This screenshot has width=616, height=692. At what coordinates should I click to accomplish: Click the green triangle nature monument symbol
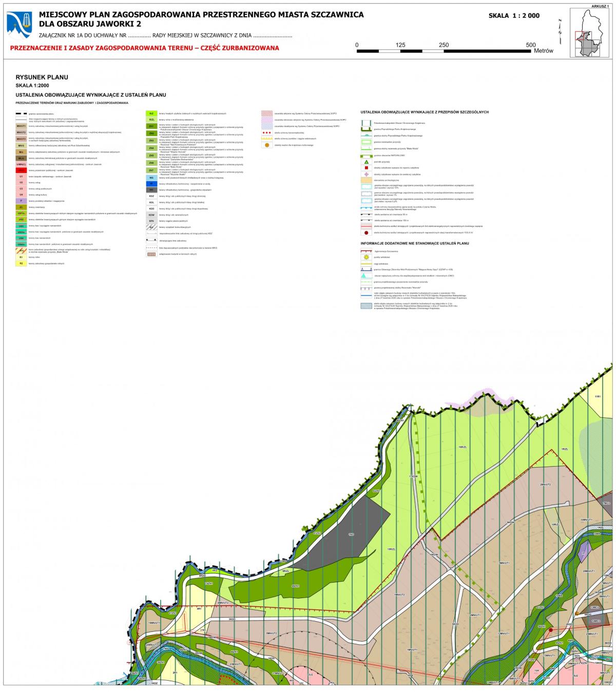click(x=367, y=162)
